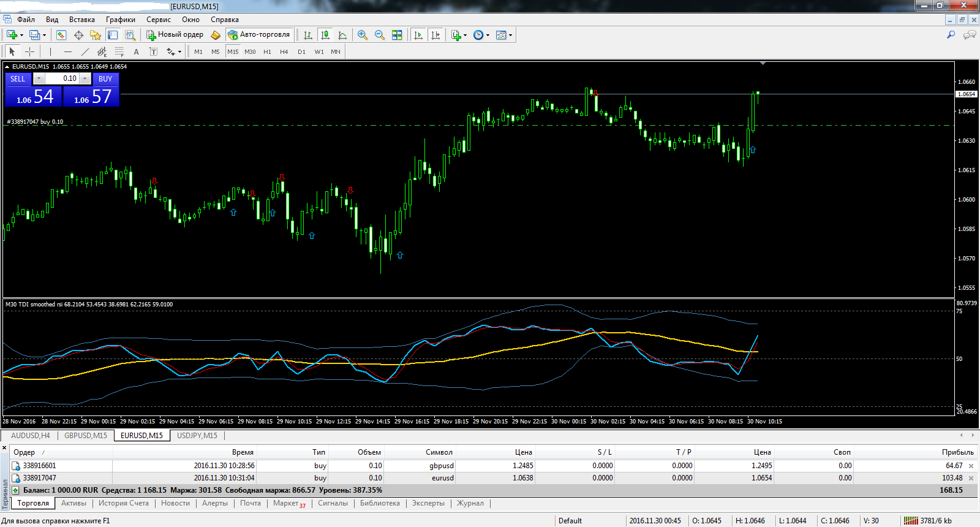The image size is (980, 527).
Task: Click the Новый ордер button
Action: (x=175, y=35)
